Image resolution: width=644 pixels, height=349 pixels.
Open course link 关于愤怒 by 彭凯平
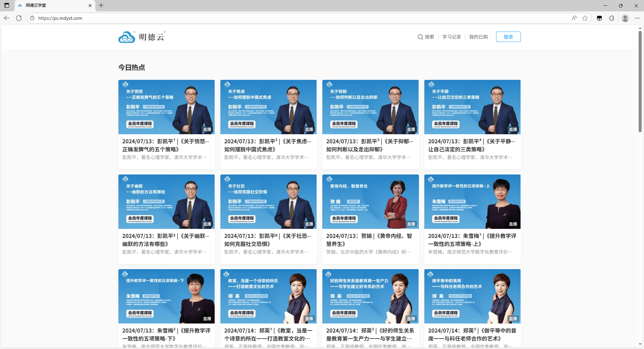[166, 145]
